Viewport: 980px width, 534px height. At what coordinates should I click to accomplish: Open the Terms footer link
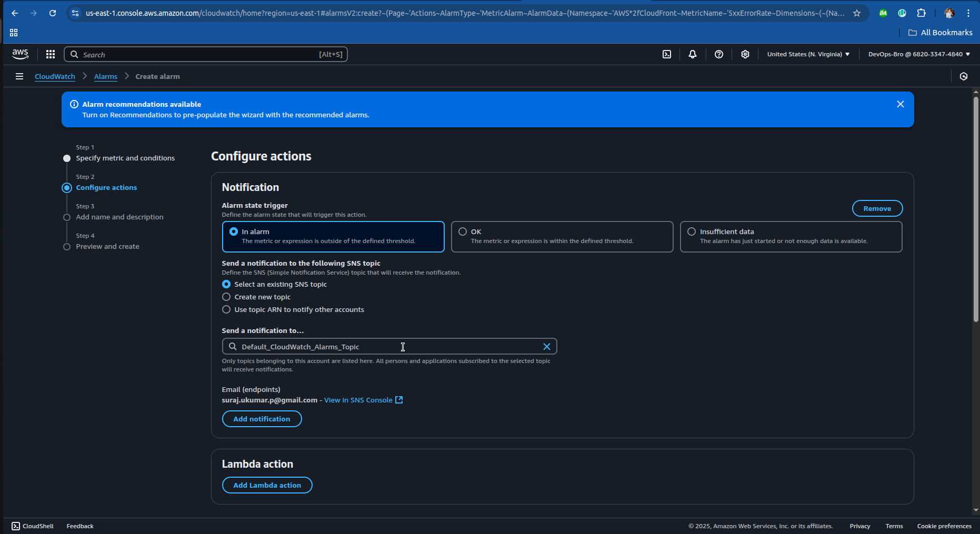click(x=894, y=526)
